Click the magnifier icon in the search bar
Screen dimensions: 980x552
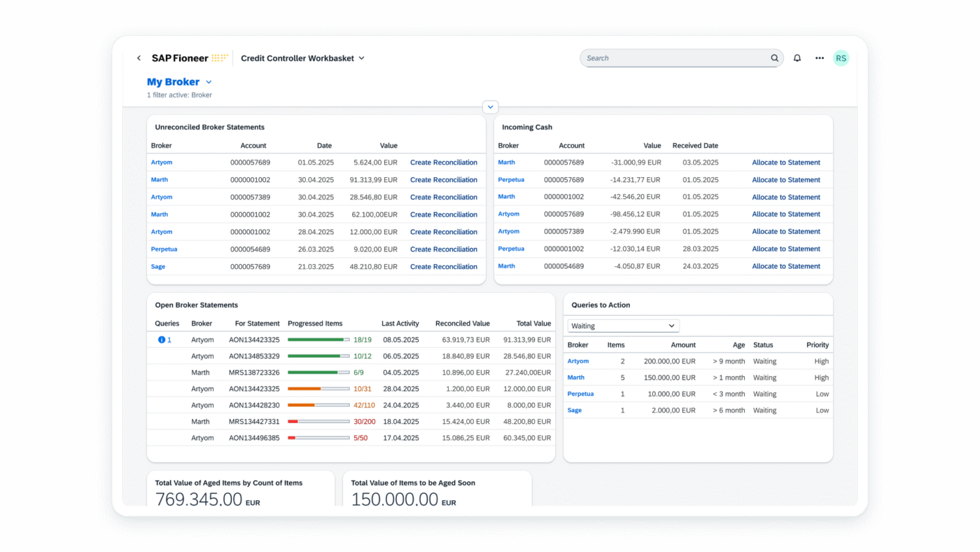(774, 58)
